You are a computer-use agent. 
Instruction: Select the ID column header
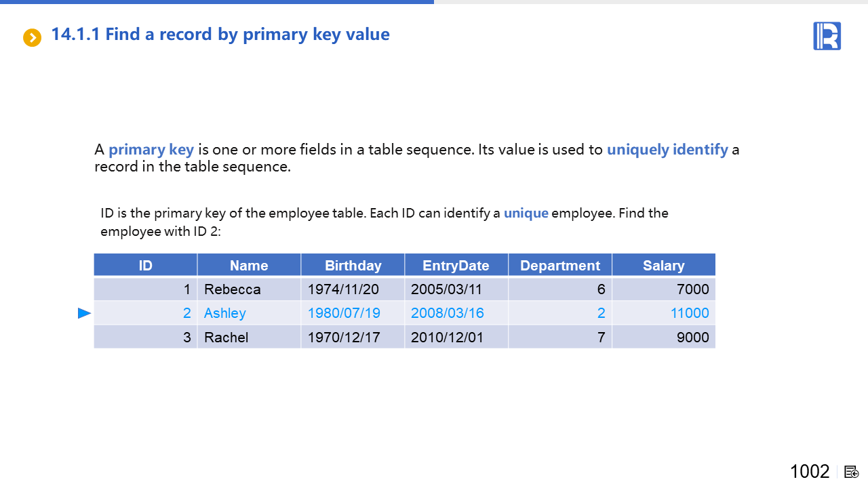coord(145,266)
